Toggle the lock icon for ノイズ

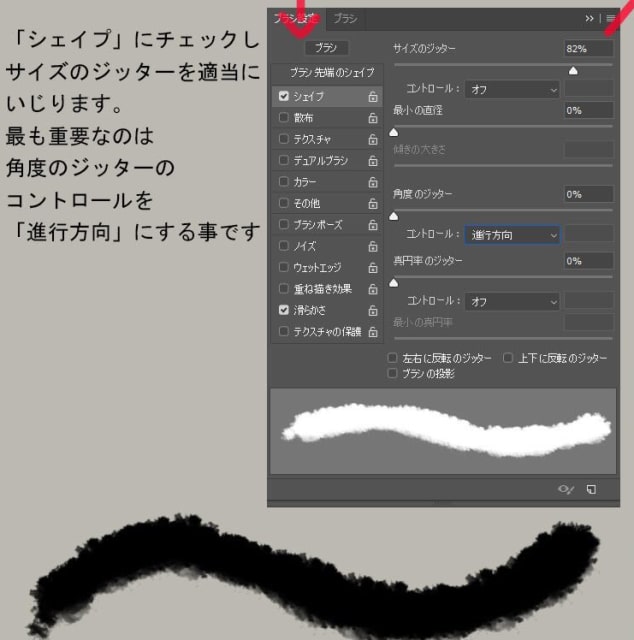pyautogui.click(x=373, y=247)
